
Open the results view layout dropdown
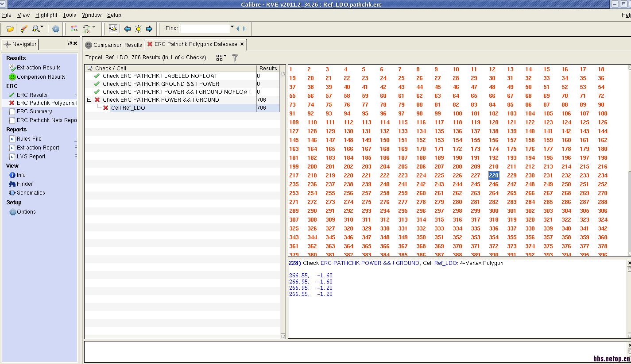point(221,57)
